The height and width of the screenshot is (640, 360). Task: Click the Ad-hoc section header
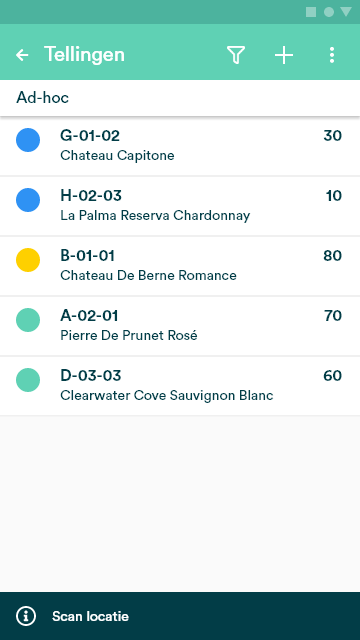click(x=180, y=98)
